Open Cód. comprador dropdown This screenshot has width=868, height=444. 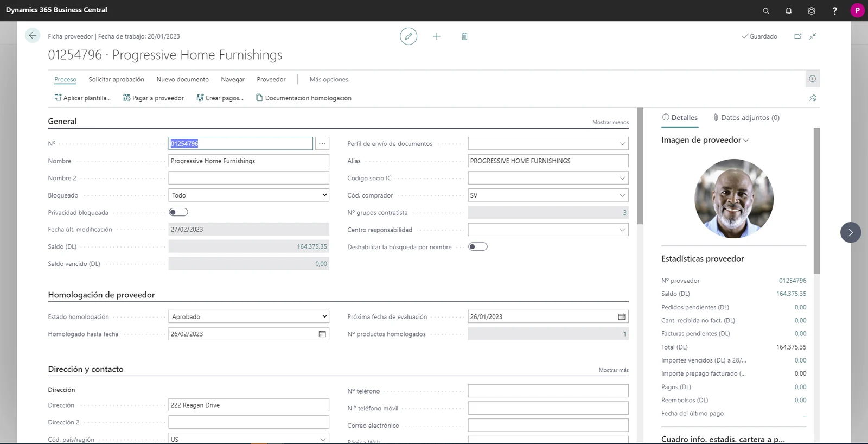622,195
